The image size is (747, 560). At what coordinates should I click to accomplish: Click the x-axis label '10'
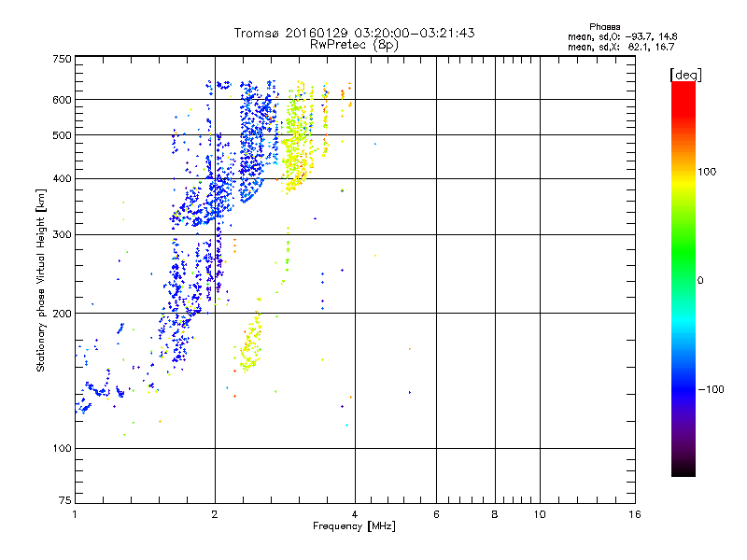point(540,514)
